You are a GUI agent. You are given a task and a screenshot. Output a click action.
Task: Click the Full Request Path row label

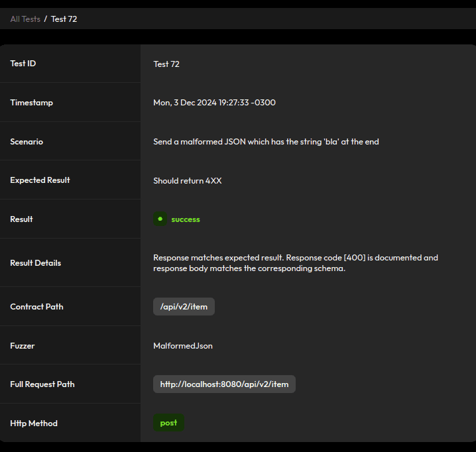click(x=42, y=384)
